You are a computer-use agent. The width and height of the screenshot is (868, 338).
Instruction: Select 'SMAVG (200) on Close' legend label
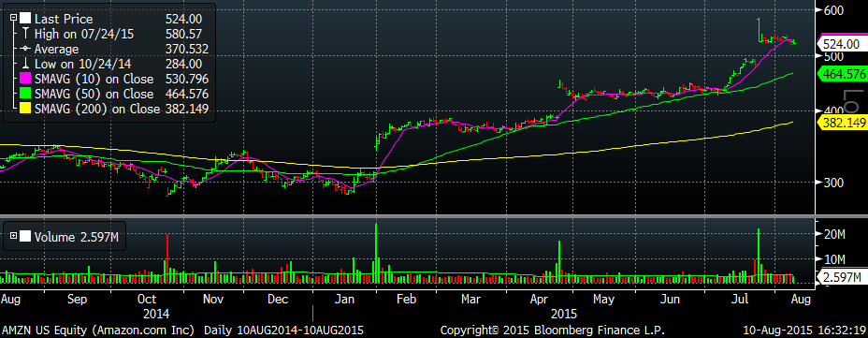tap(97, 109)
